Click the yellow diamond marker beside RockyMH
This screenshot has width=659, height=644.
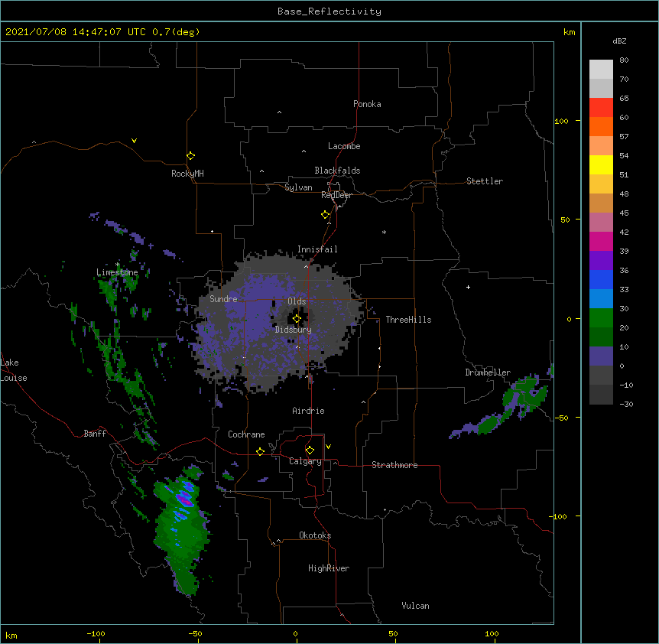(190, 156)
